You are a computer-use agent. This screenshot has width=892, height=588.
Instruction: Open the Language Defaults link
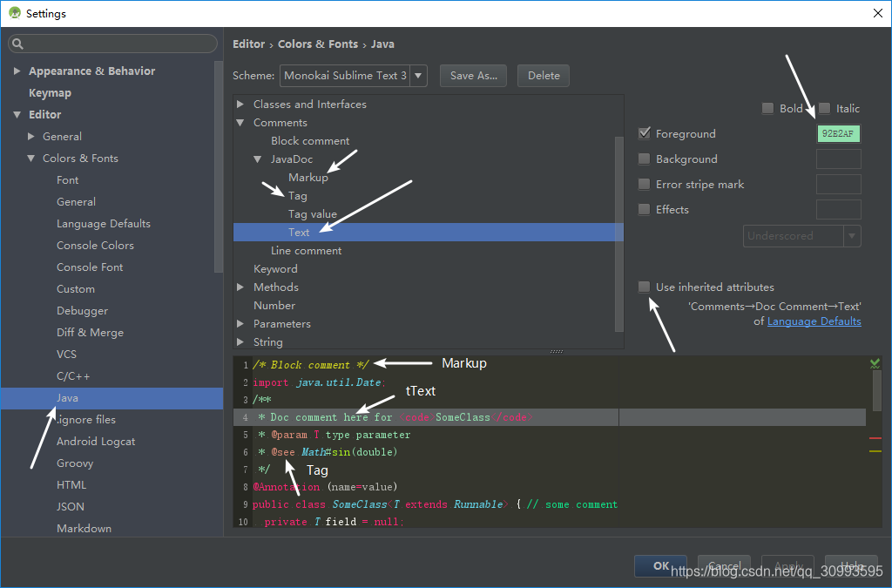[814, 321]
